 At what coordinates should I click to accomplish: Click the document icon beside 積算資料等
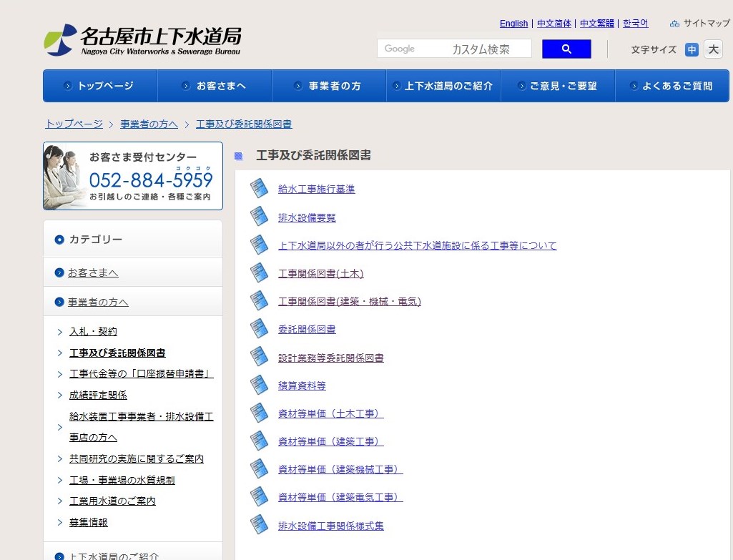click(x=259, y=385)
